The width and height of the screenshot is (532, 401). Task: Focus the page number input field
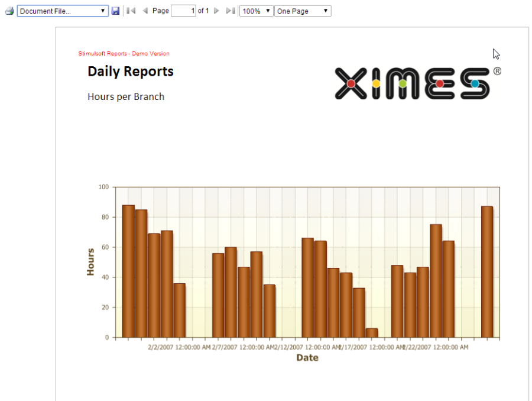point(183,11)
